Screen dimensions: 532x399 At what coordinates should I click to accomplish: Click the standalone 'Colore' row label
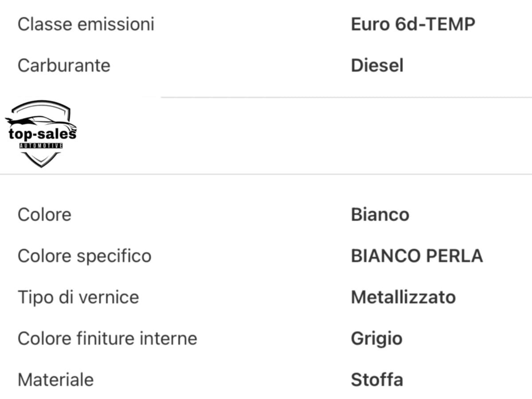point(44,215)
